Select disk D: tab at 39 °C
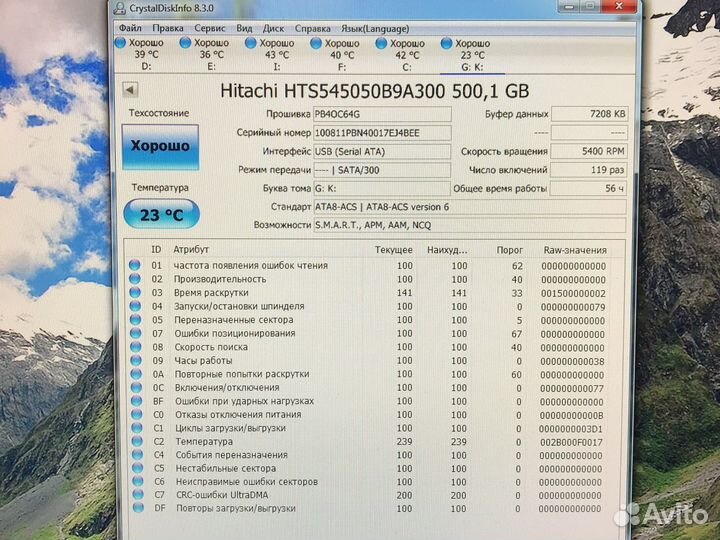This screenshot has height=540, width=720. pos(140,54)
